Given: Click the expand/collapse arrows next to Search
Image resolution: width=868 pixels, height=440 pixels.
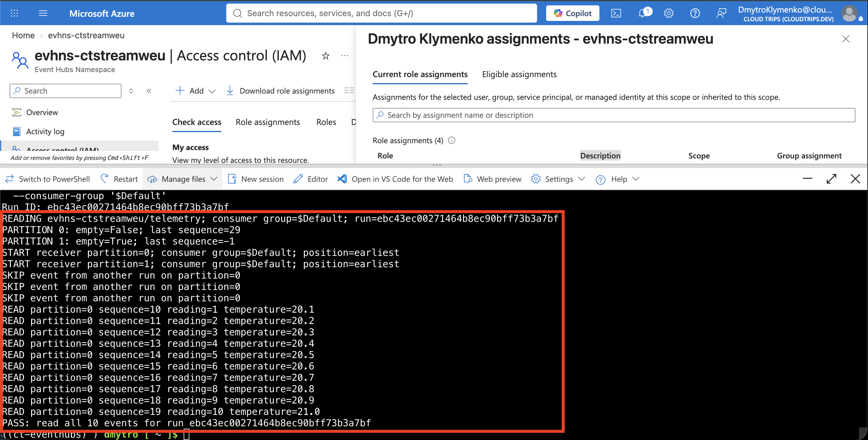Looking at the screenshot, I should point(131,91).
